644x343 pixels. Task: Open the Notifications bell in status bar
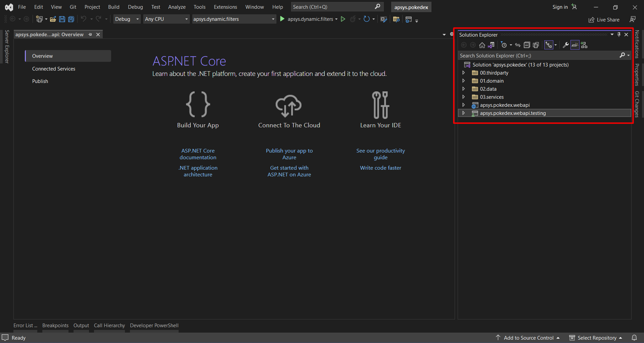[x=634, y=338]
